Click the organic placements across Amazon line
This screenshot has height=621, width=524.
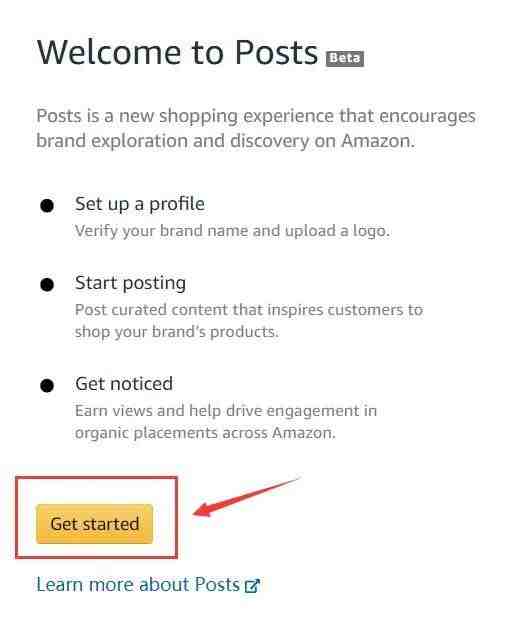click(205, 433)
